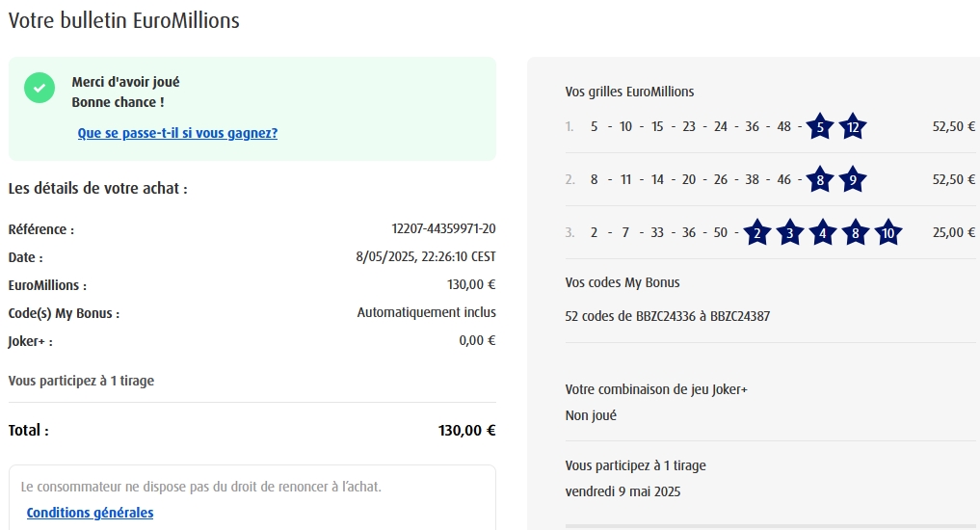Screen dimensions: 980x530
Task: Select star number 10 in grid 3
Action: pyautogui.click(x=888, y=232)
